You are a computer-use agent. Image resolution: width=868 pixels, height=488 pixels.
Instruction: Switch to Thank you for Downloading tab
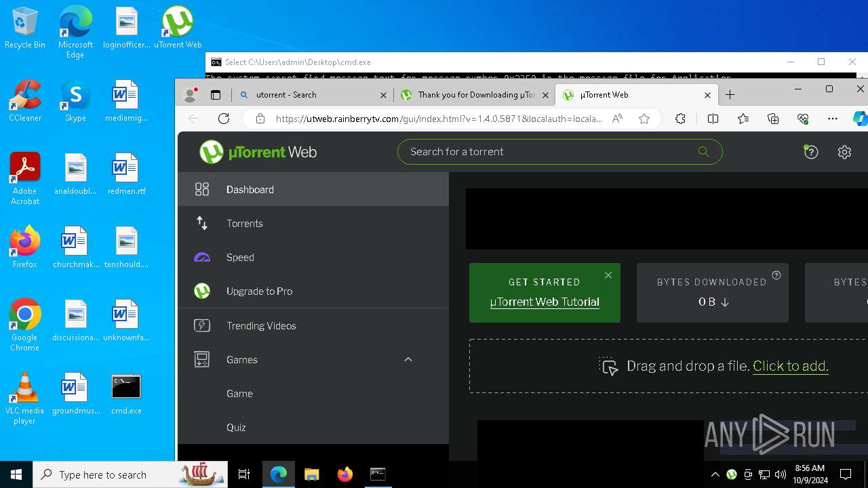475,95
